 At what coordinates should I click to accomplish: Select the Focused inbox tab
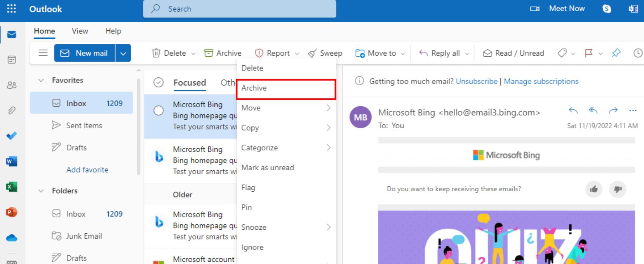[190, 83]
